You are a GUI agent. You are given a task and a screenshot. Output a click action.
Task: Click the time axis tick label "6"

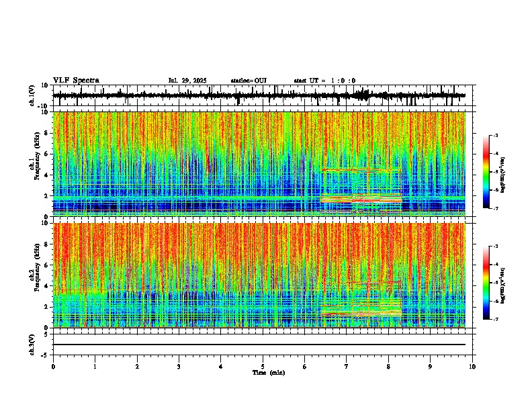coord(304,366)
